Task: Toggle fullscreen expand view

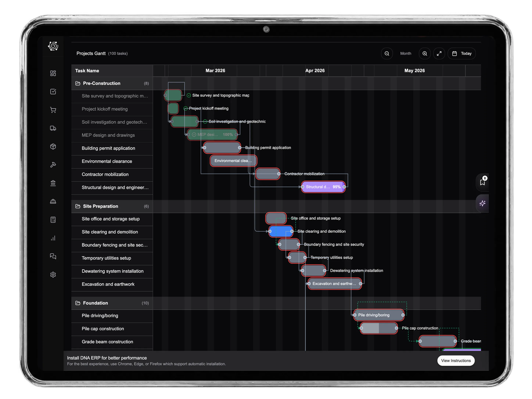Action: [x=439, y=53]
